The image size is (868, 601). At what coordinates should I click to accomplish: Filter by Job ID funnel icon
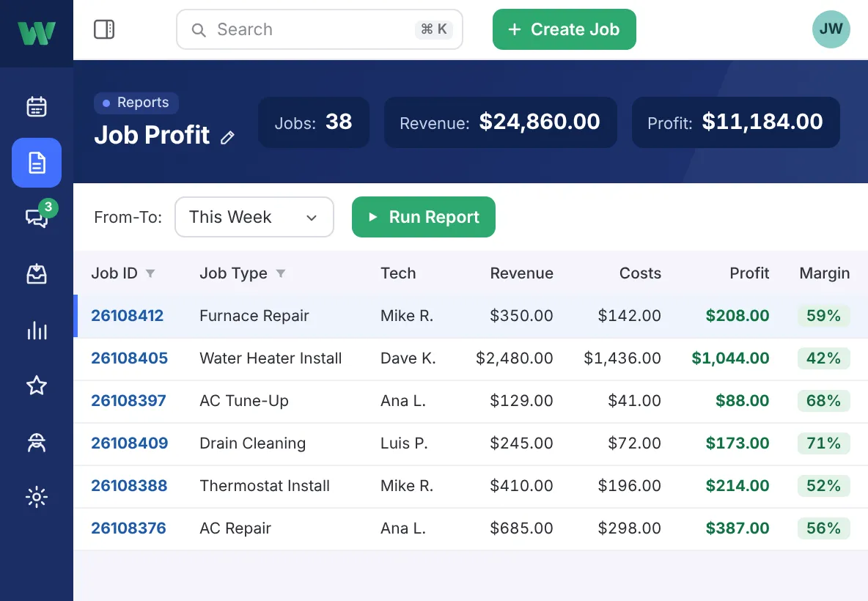click(x=150, y=273)
